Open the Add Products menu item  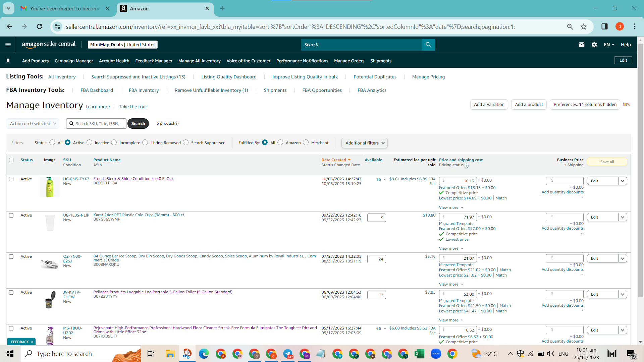(35, 61)
